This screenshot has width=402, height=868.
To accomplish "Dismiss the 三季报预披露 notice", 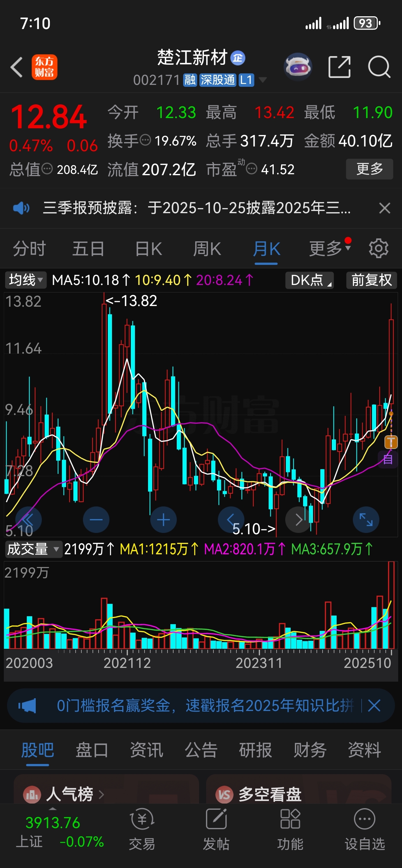I will coord(384,208).
